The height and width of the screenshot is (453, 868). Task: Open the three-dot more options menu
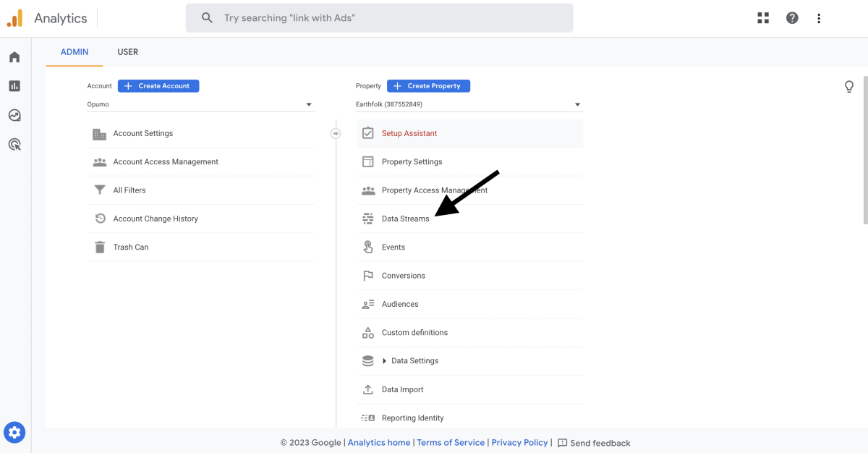[x=819, y=18]
